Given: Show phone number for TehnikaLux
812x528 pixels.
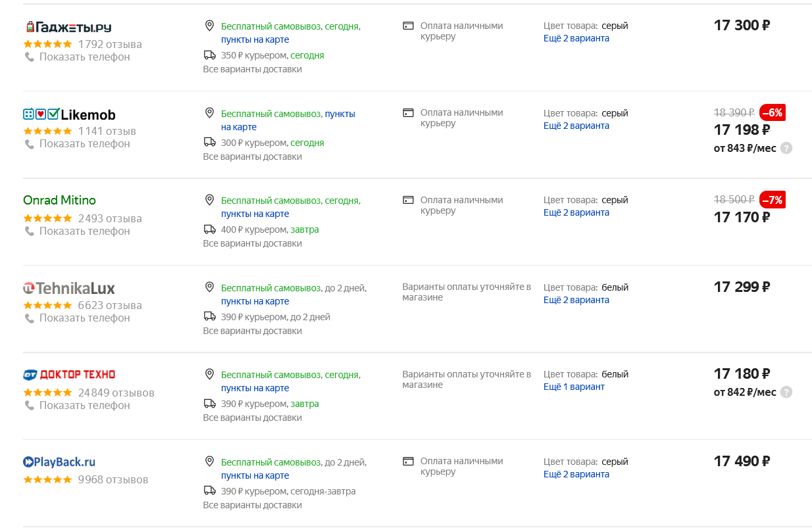Looking at the screenshot, I should pos(84,318).
